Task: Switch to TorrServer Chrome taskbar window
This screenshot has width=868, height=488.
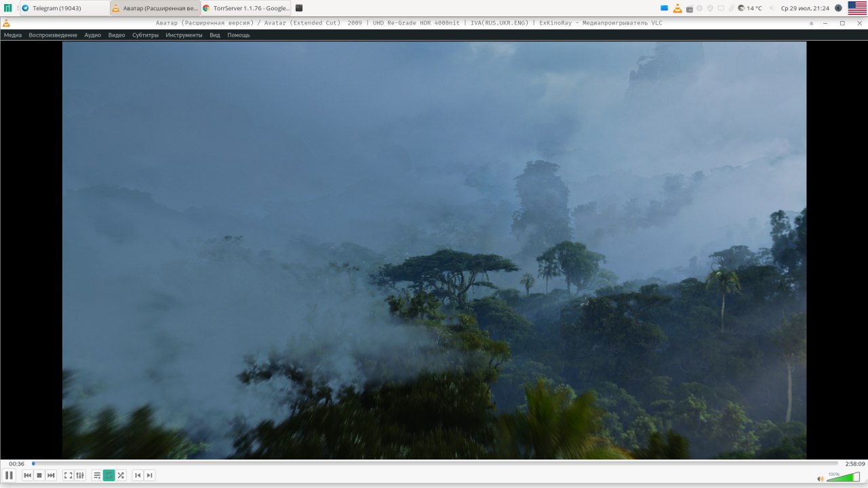Action: coord(245,8)
